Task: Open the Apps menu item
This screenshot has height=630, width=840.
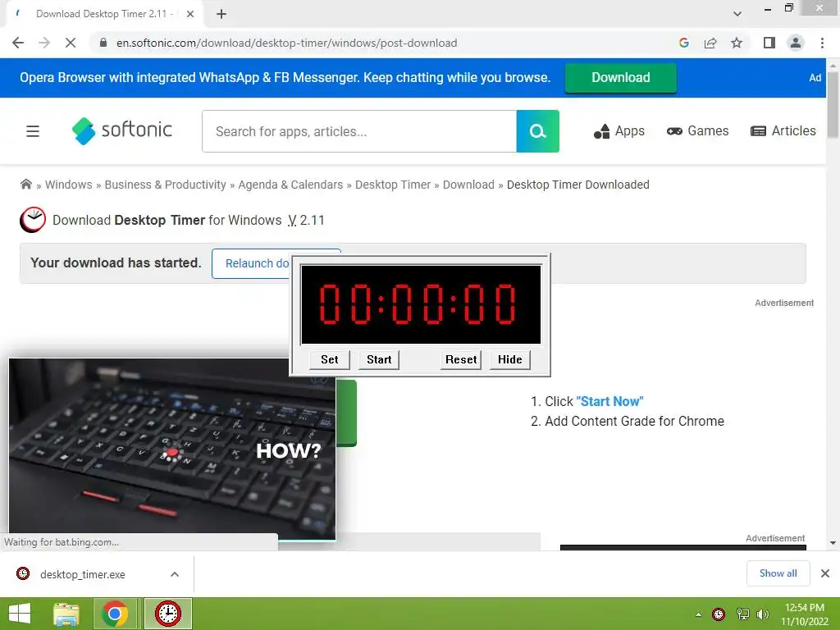Action: (x=619, y=130)
